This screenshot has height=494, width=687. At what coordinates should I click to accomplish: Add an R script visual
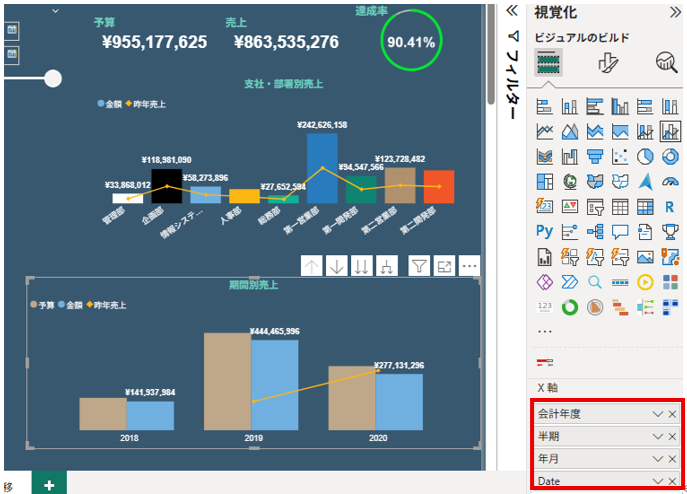click(670, 206)
